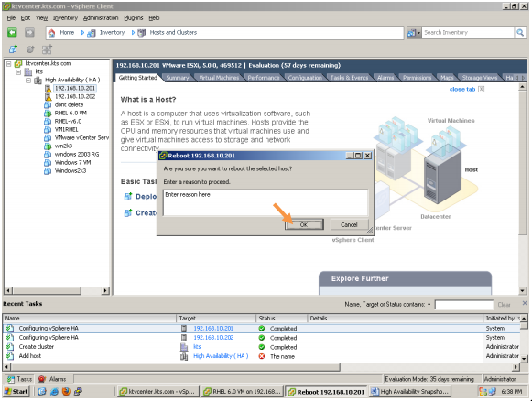Image resolution: width=532 pixels, height=401 pixels.
Task: Open the Plug-ins menu
Action: click(x=134, y=18)
